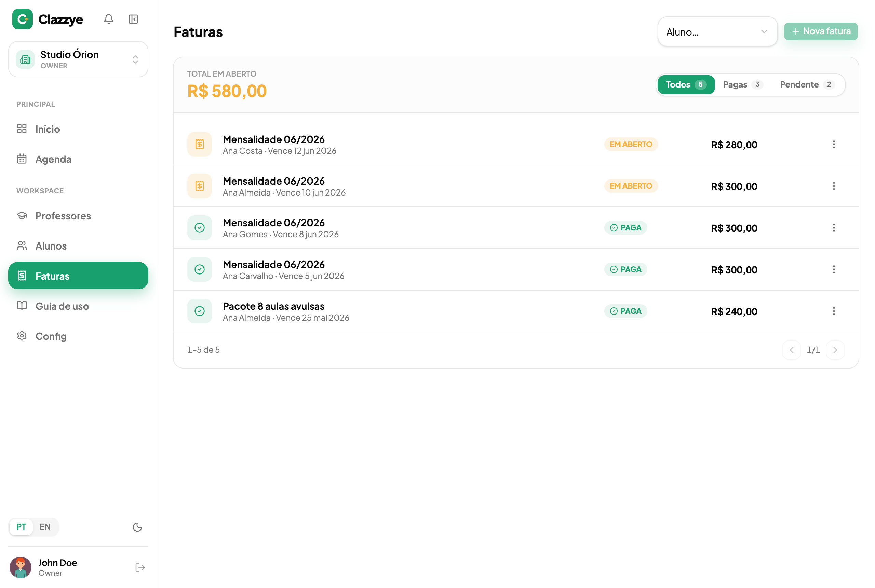Open the Professores section
Image resolution: width=875 pixels, height=588 pixels.
point(78,216)
